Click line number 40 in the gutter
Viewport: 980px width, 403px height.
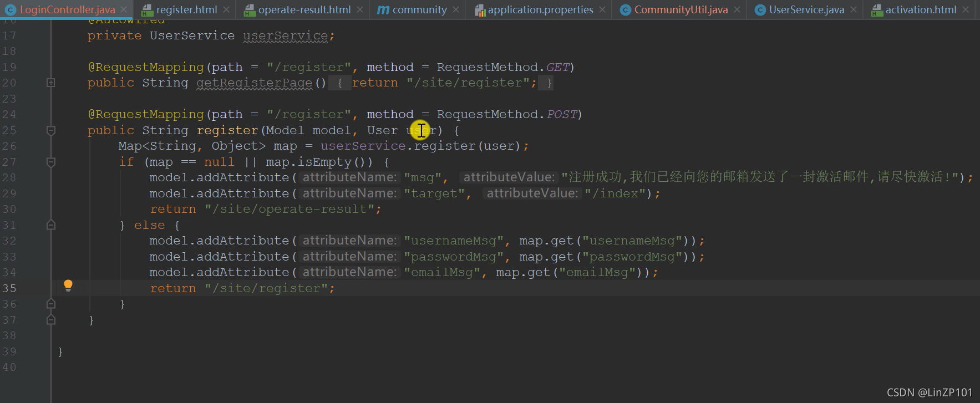coord(9,367)
